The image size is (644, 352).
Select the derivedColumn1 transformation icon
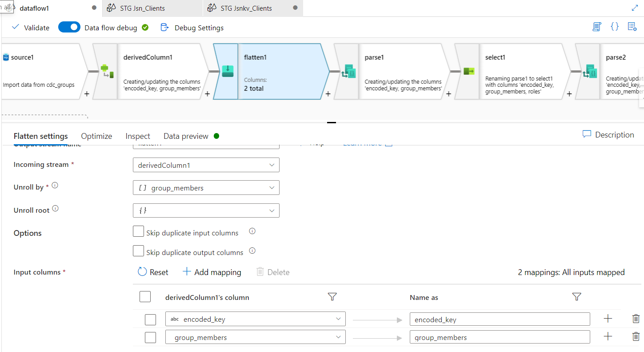[x=107, y=71]
